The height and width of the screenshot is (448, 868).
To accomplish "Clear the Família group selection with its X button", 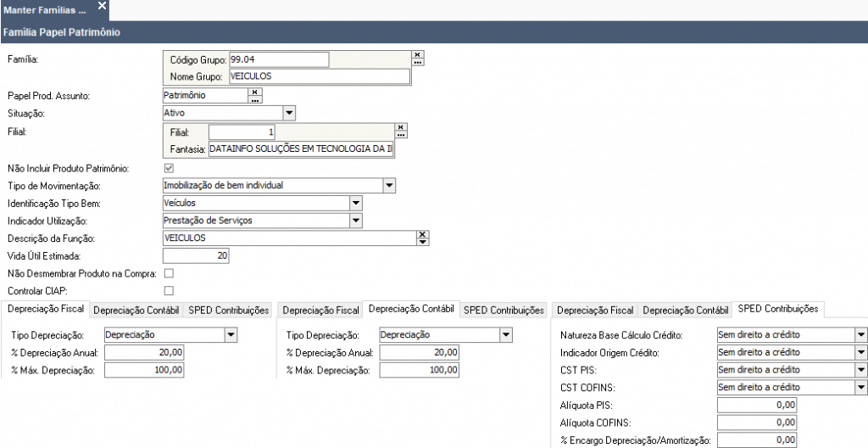I will (418, 54).
